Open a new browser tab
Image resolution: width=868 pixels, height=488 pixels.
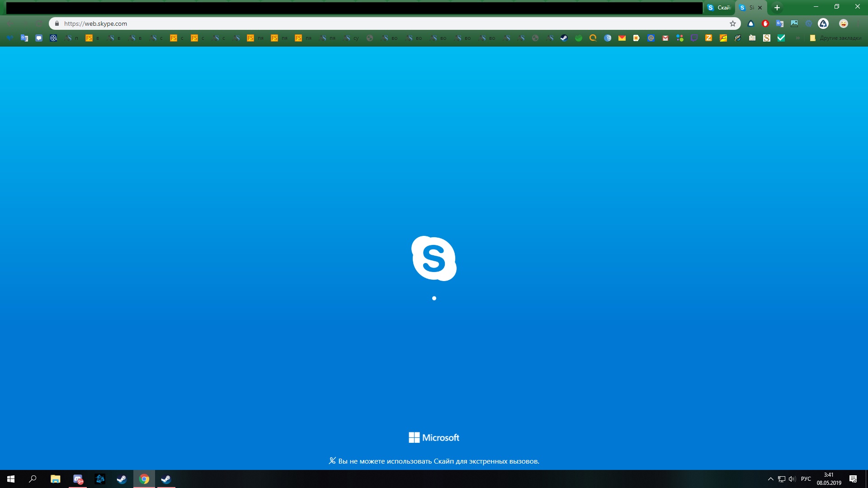(x=777, y=8)
